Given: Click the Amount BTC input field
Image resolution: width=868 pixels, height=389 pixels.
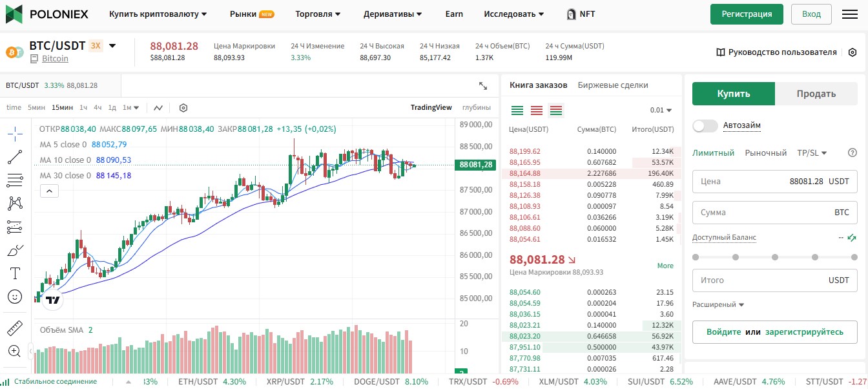Looking at the screenshot, I should [775, 212].
